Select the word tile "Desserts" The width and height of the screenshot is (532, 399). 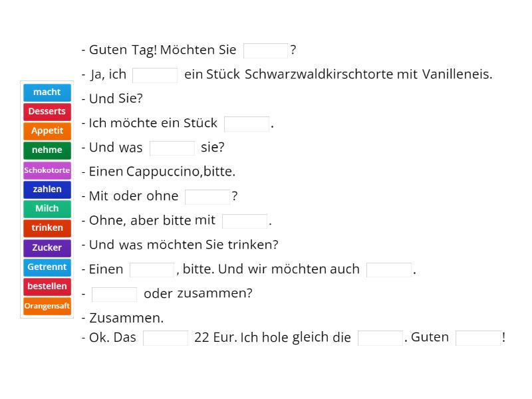tap(47, 112)
